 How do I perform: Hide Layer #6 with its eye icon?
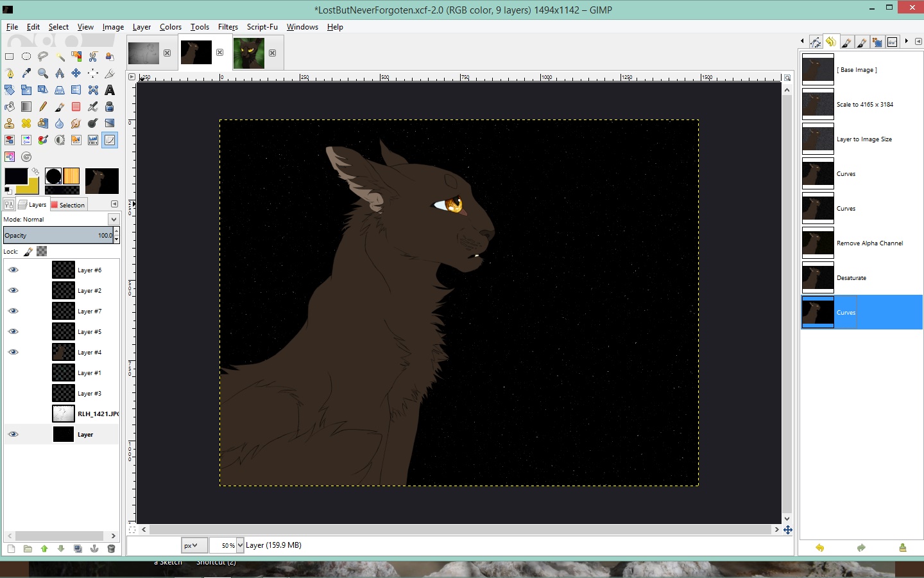coord(13,270)
